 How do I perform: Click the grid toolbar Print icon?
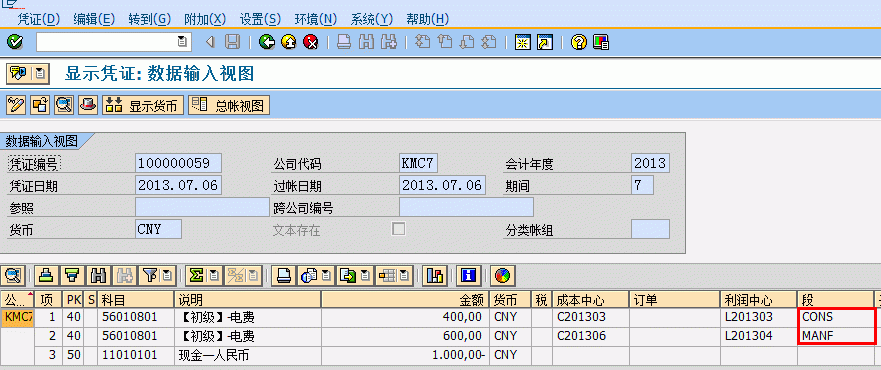point(284,275)
